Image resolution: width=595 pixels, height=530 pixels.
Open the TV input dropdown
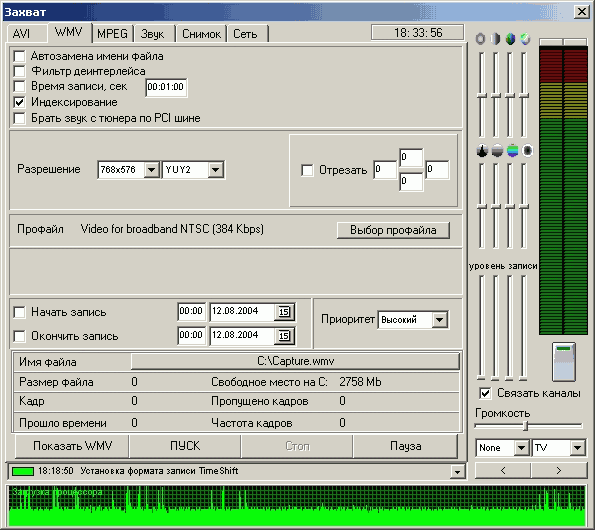(x=578, y=448)
